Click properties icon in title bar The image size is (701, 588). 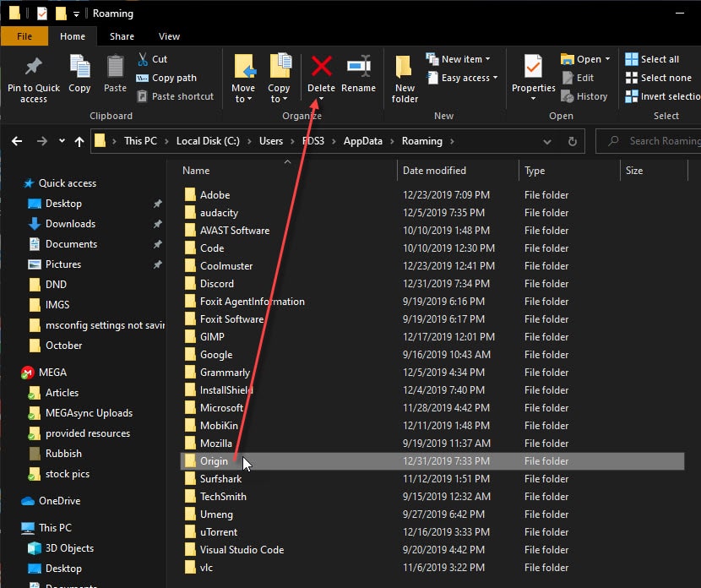[x=42, y=14]
